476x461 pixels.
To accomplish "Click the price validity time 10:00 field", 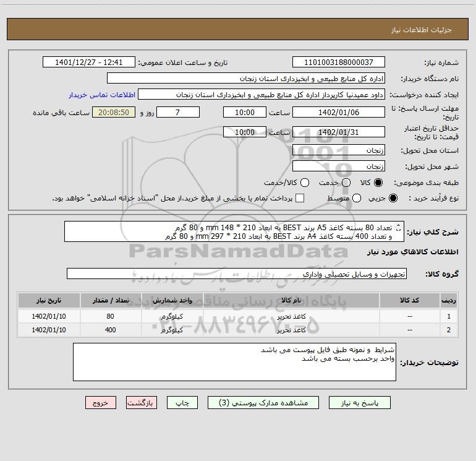I will tap(245, 132).
